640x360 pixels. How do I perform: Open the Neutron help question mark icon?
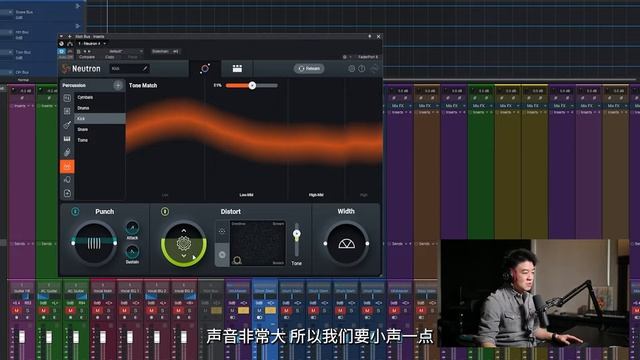click(362, 69)
